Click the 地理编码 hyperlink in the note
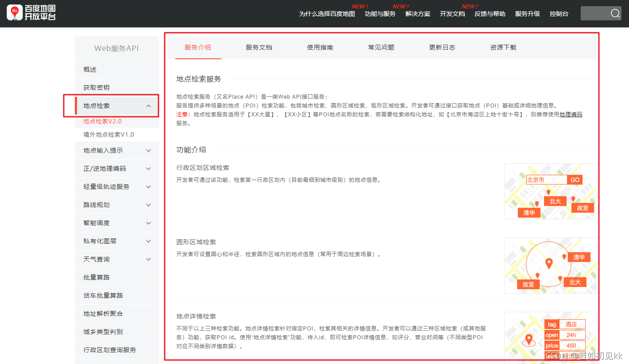The height and width of the screenshot is (364, 629). point(571,115)
